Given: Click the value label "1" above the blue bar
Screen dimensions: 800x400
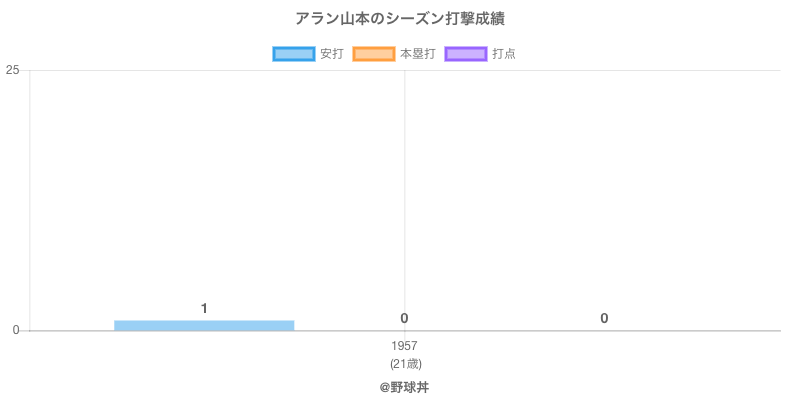Looking at the screenshot, I should pos(204,308).
